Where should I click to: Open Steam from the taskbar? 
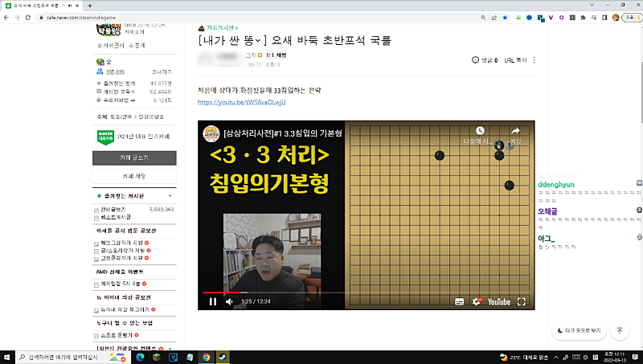(x=223, y=357)
